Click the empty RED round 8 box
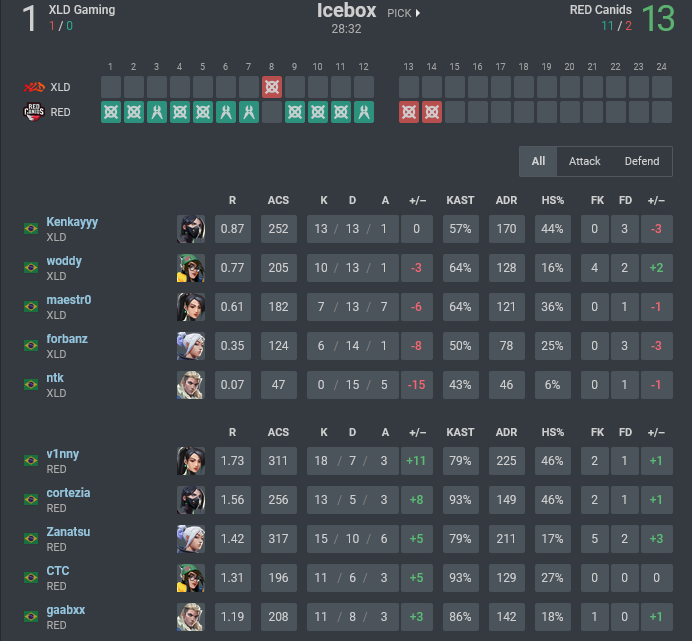Screen dimensions: 692x641 coord(272,112)
